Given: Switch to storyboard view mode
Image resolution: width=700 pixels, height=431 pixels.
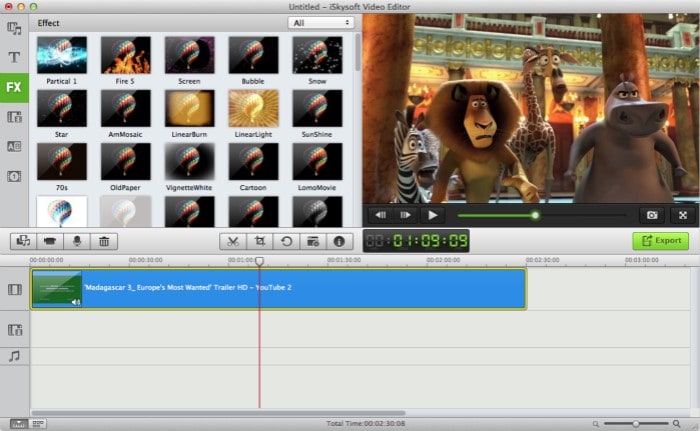Looking at the screenshot, I should [x=38, y=423].
